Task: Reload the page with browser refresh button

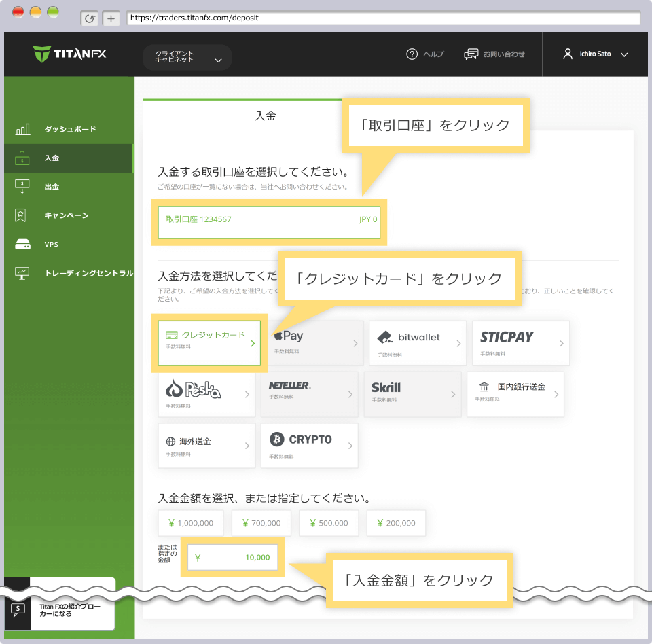Action: tap(90, 18)
